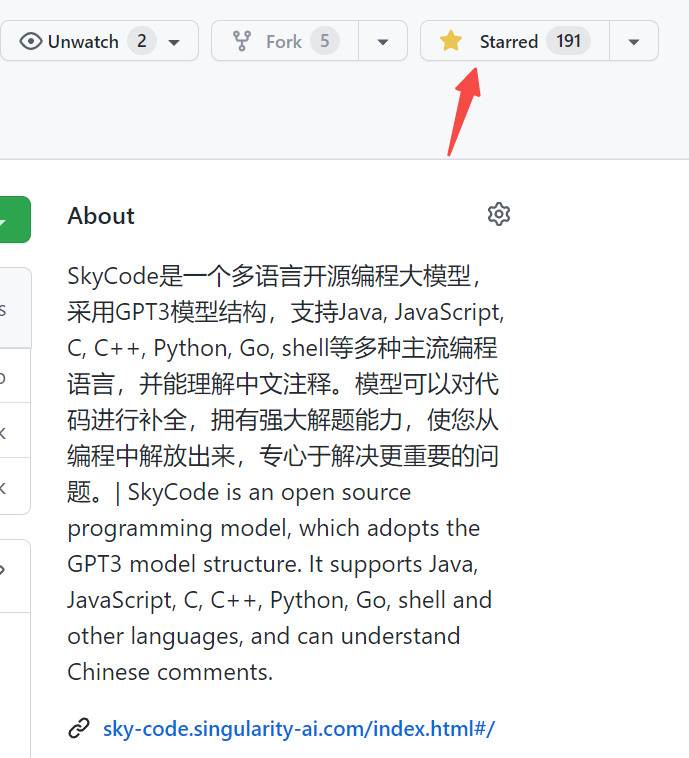Click the star count 191
The width and height of the screenshot is (689, 758).
[x=568, y=41]
